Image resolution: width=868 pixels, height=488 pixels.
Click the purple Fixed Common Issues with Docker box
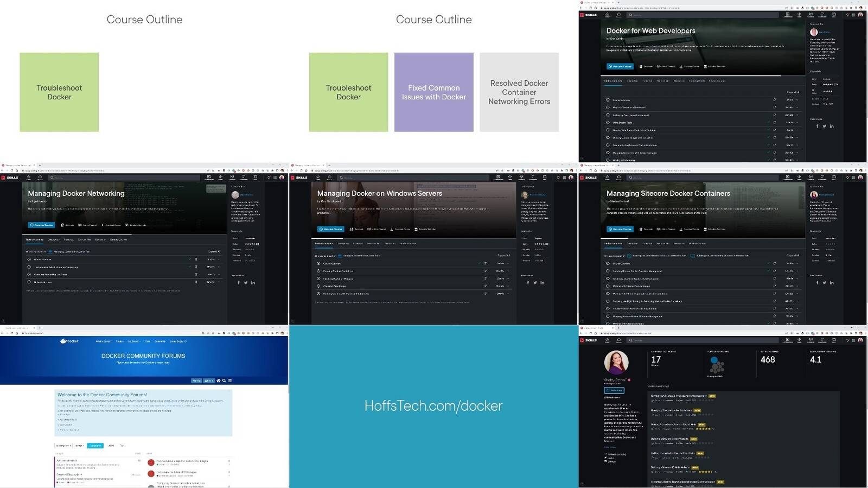tap(434, 92)
